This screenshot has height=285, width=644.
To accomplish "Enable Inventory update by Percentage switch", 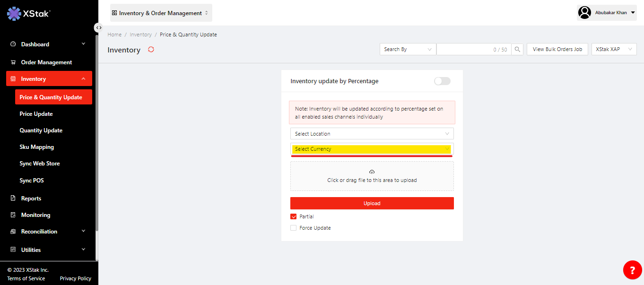I will pyautogui.click(x=442, y=81).
